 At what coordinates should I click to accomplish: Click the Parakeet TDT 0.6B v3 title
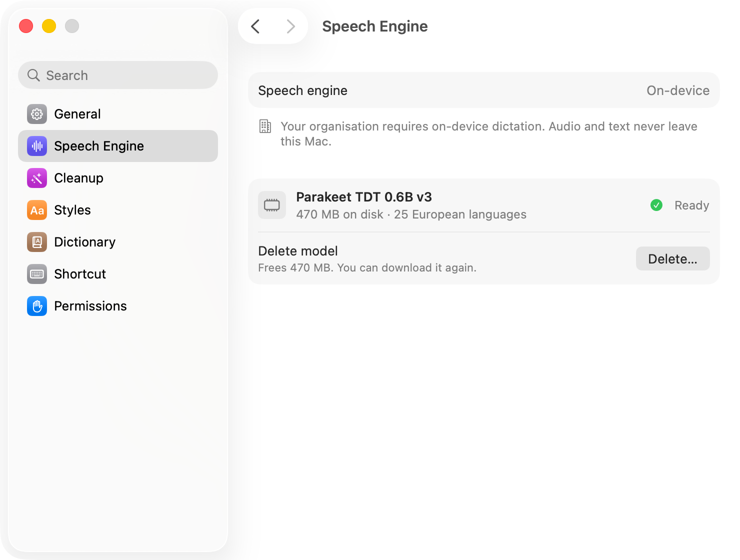tap(364, 197)
